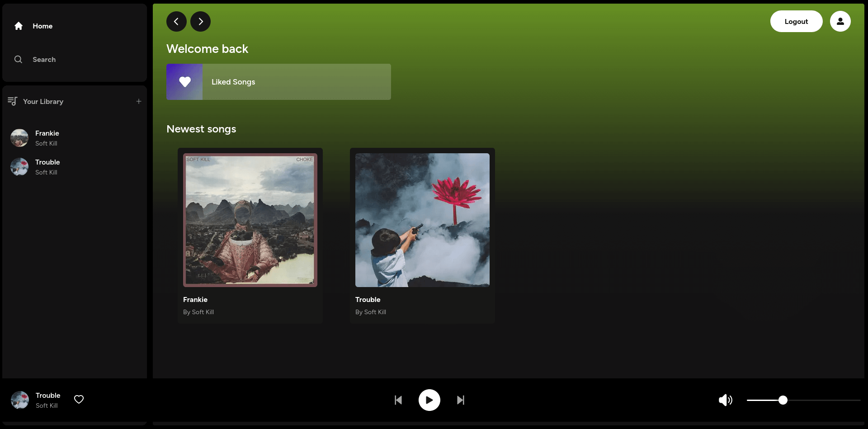Skip to the previous track
The width and height of the screenshot is (868, 429).
(398, 400)
